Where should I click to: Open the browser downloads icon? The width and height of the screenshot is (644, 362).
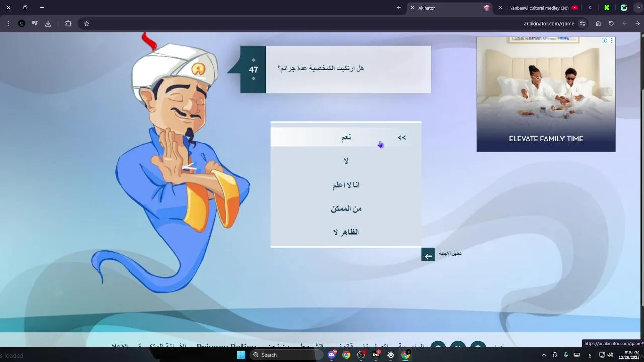click(48, 23)
